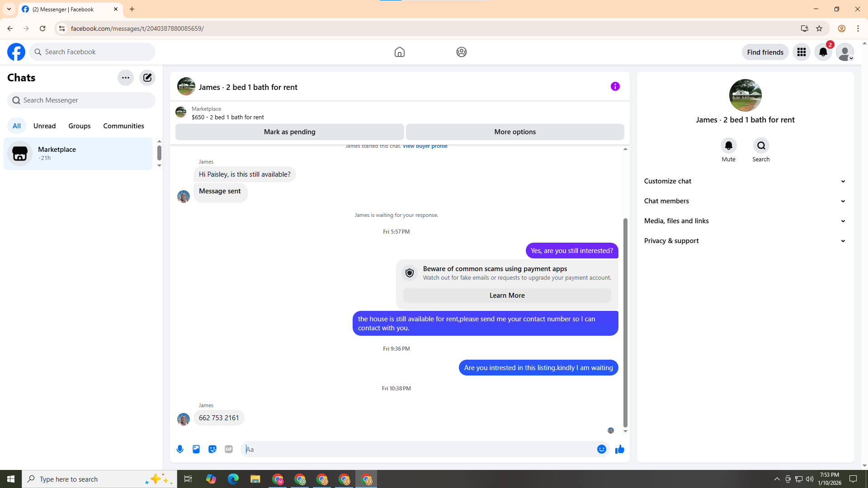This screenshot has width=868, height=488.
Task: Search inside the conversation using Search icon
Action: [761, 146]
